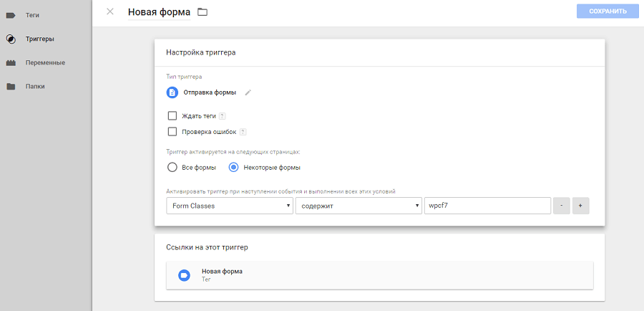644x311 pixels.
Task: Click the Папки folder icon in sidebar
Action: pyautogui.click(x=11, y=87)
